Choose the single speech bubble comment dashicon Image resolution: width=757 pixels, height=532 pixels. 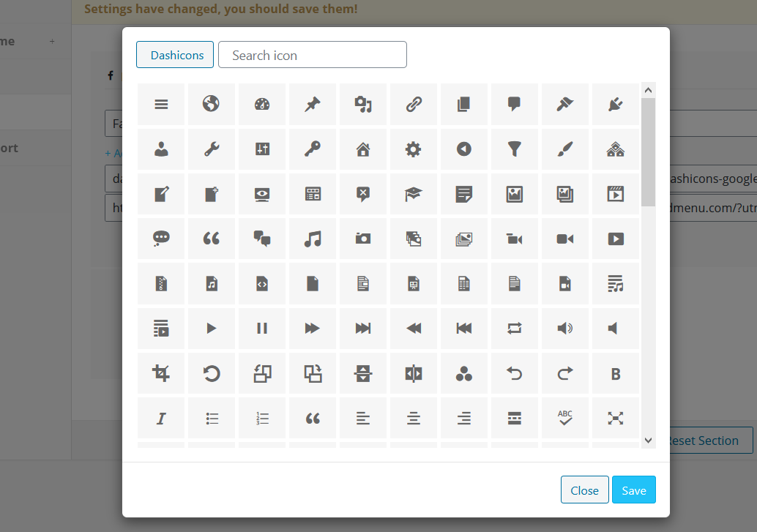[515, 104]
